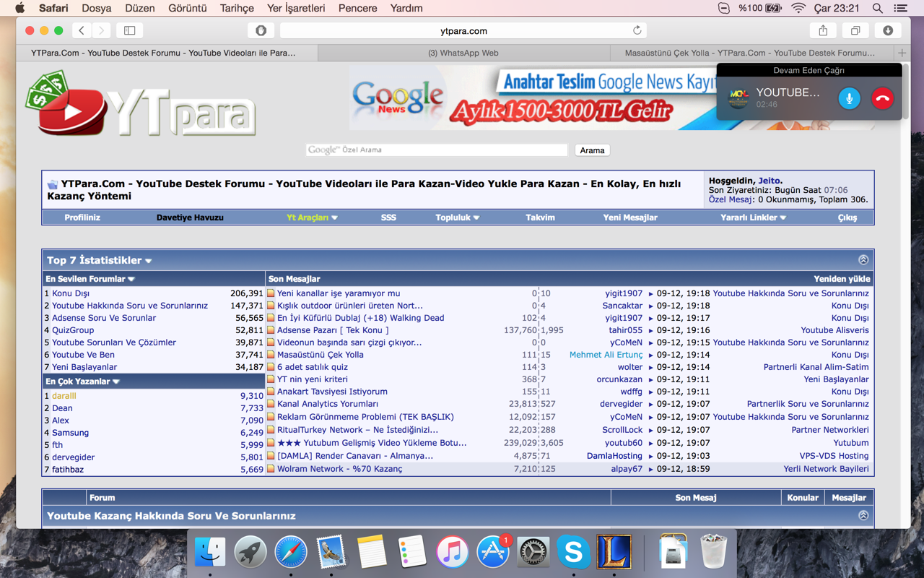Click the Wi-Fi status icon
The height and width of the screenshot is (578, 924).
798,8
